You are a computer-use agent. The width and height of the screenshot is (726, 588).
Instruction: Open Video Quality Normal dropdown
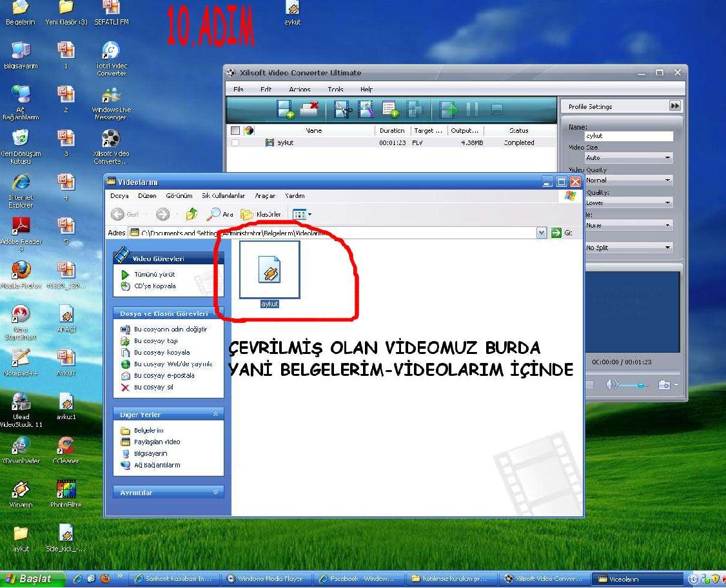(628, 180)
